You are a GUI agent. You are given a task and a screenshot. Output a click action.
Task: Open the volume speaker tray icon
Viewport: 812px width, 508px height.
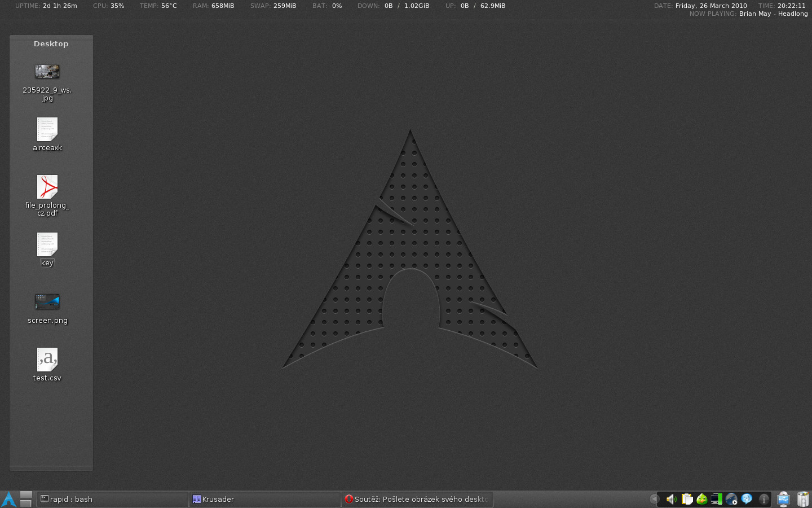tap(671, 499)
